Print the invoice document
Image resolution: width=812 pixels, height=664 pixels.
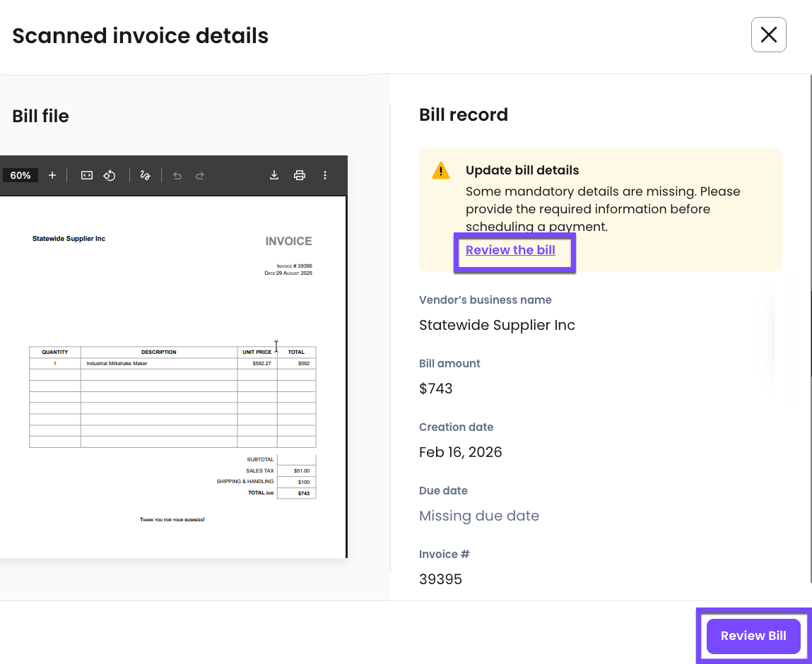[x=300, y=175]
